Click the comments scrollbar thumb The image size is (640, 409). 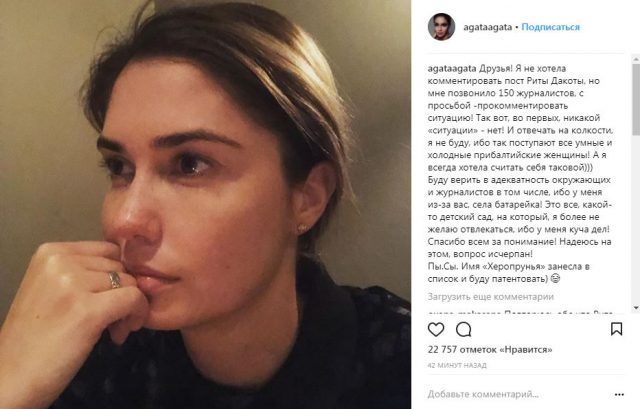coord(636,100)
